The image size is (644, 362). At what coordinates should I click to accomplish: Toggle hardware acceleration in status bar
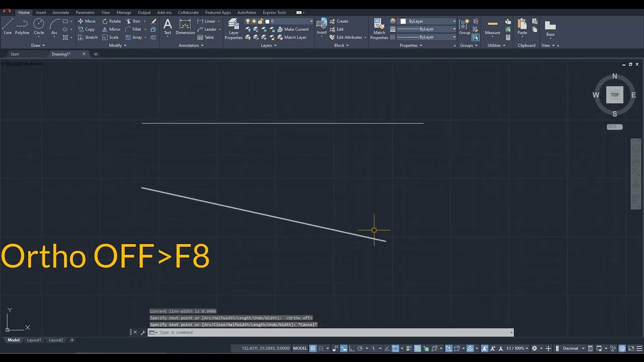tap(622, 348)
